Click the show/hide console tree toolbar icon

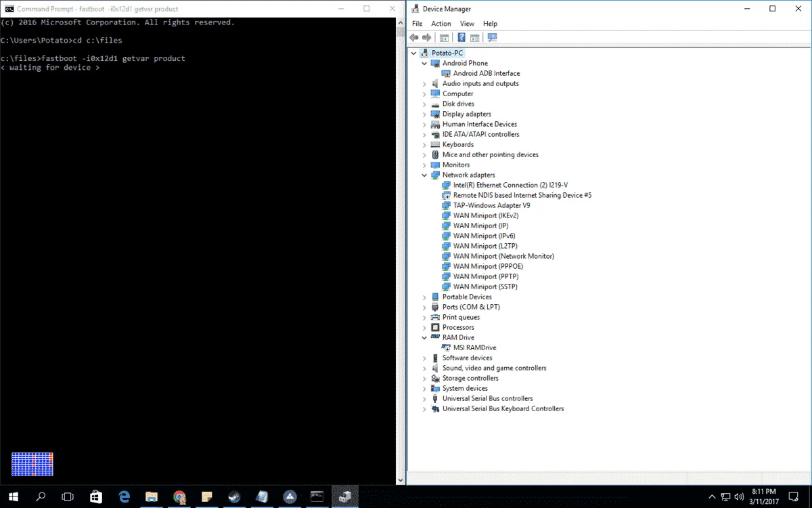(x=445, y=38)
